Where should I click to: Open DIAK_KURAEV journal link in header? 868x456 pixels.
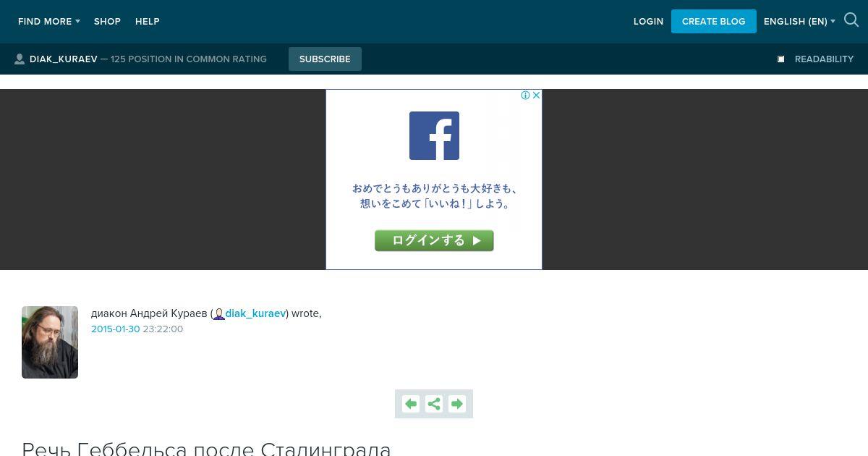[64, 59]
